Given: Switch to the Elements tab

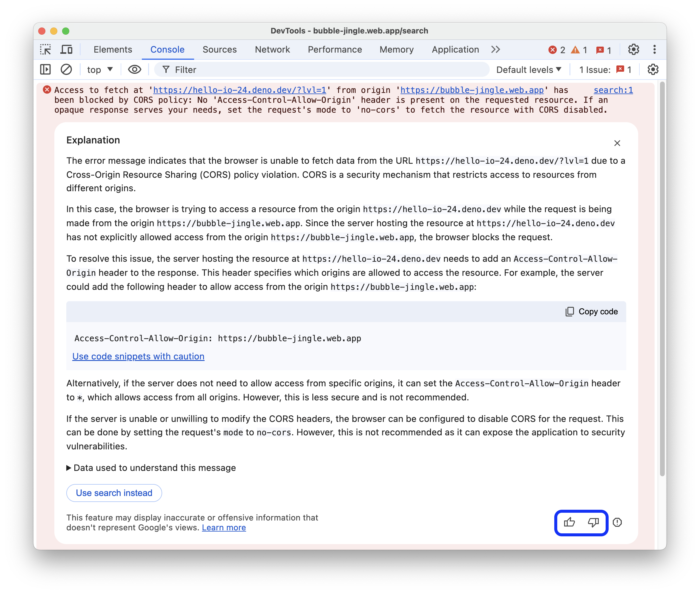Looking at the screenshot, I should click(113, 50).
